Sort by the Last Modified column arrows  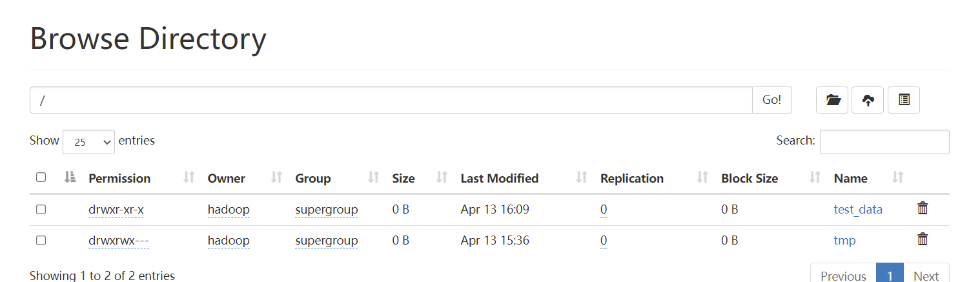(x=582, y=177)
